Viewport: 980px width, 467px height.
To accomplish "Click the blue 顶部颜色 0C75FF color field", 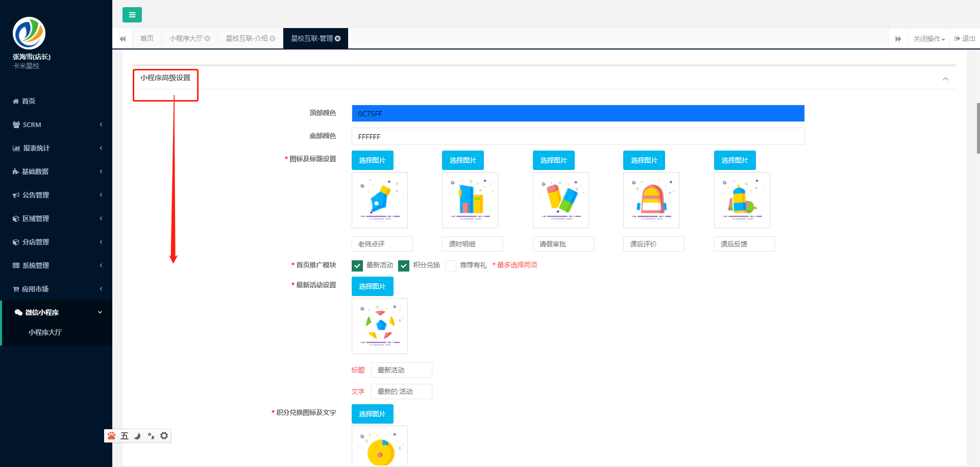I will tap(578, 113).
